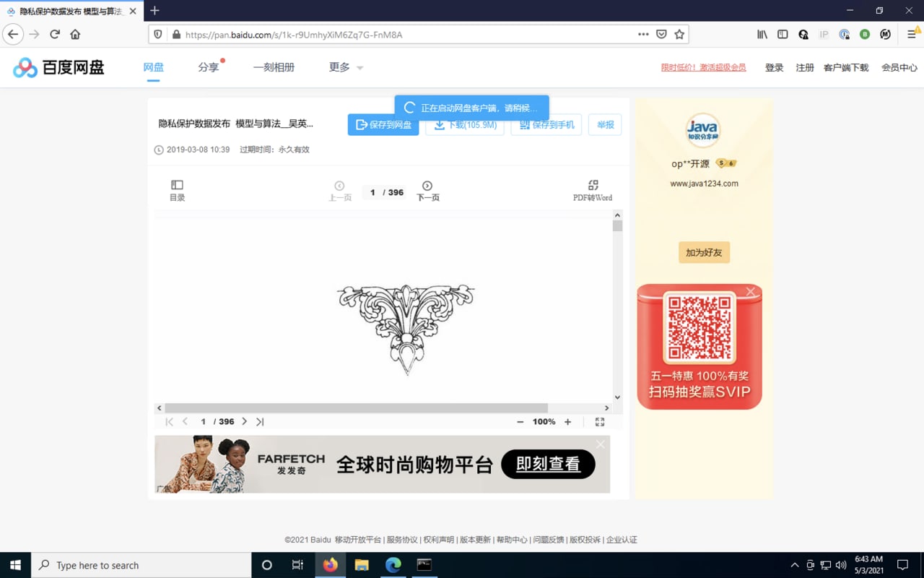Open Firefox hamburger menu
Screen dimensions: 924x578
click(x=912, y=34)
